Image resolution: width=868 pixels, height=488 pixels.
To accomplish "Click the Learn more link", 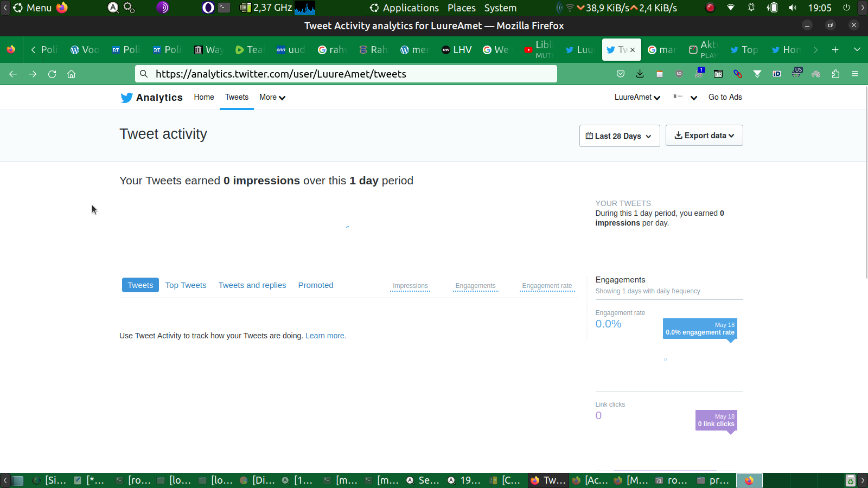I will [325, 336].
